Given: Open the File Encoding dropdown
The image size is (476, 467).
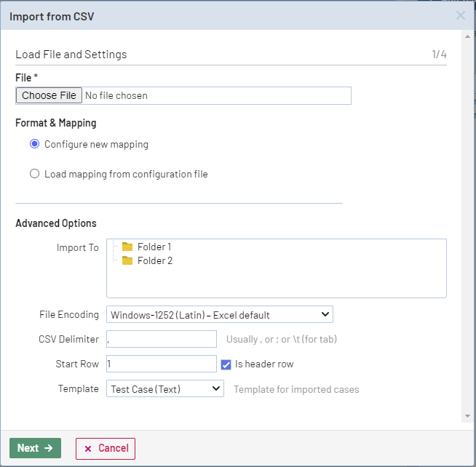Looking at the screenshot, I should tap(219, 315).
